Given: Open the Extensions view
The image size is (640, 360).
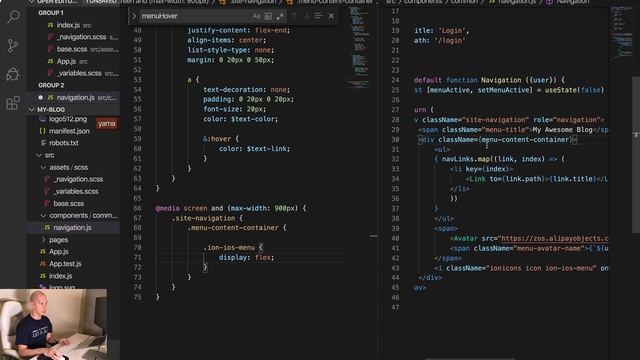Looking at the screenshot, I should [13, 102].
